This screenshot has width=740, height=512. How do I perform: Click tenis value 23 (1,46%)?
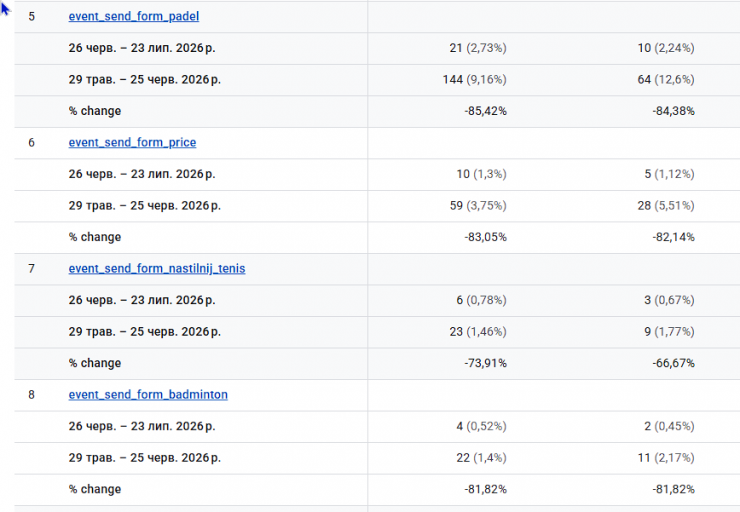pos(478,332)
